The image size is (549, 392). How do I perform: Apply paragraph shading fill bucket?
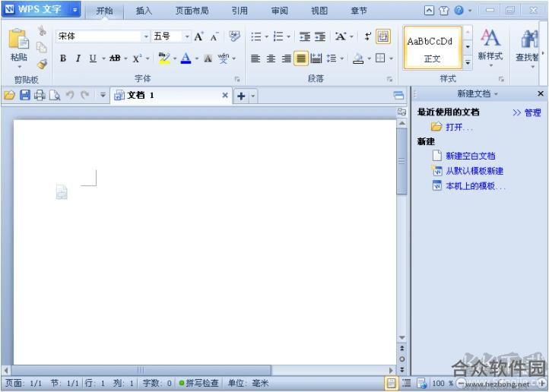click(358, 58)
